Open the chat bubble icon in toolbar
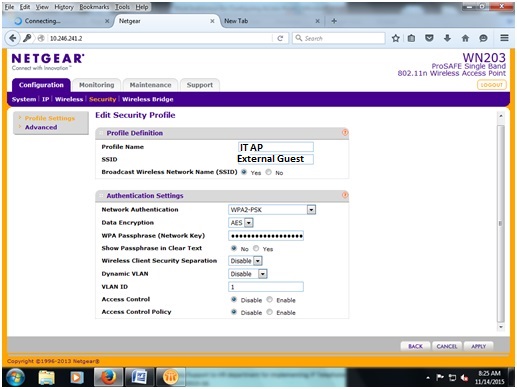Viewport: 517px width, 389px height. (483, 38)
